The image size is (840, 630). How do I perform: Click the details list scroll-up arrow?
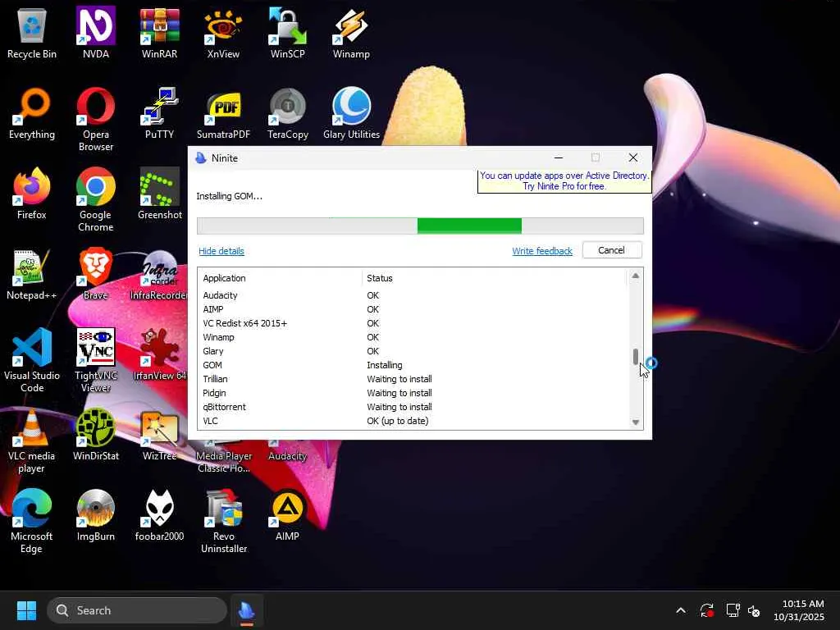click(636, 276)
